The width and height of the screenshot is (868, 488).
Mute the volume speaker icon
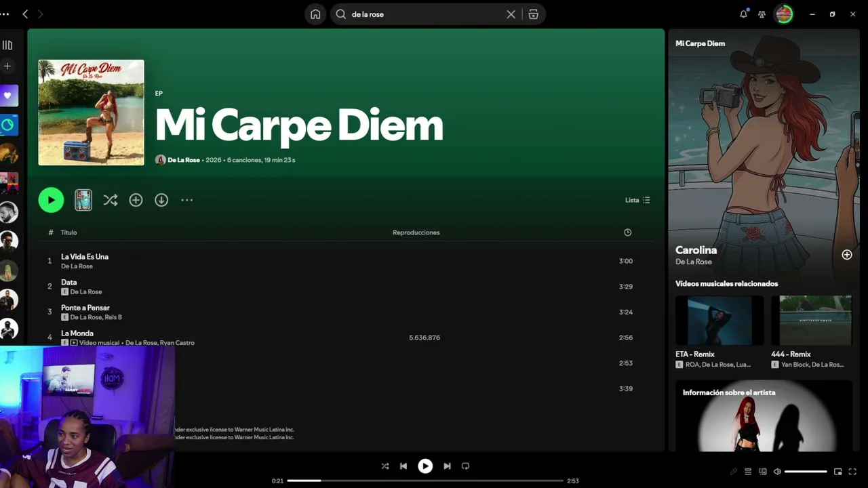coord(778,472)
